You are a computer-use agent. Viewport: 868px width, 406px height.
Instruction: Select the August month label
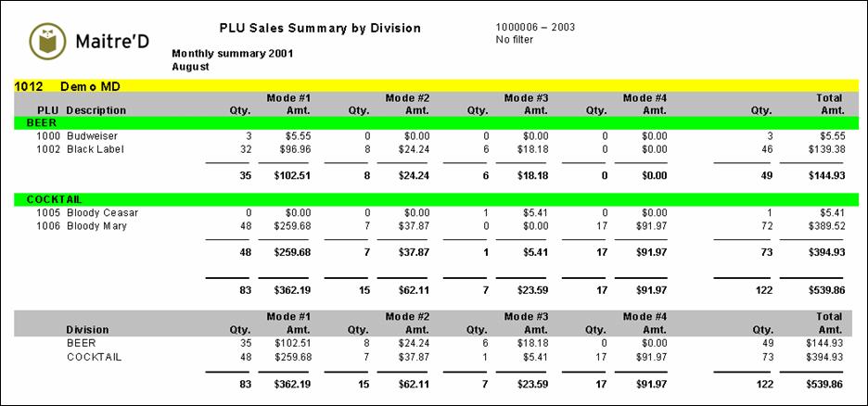coord(191,67)
